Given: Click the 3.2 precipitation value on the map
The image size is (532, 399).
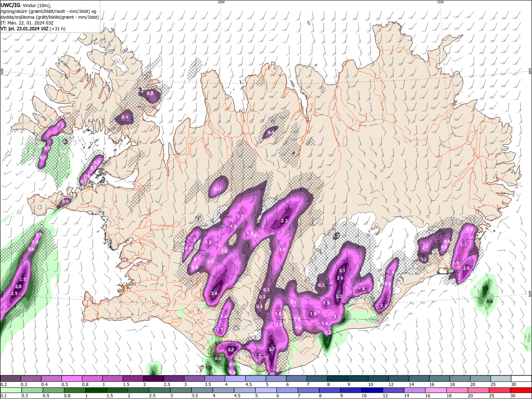Looking at the screenshot, I should coord(232,350).
